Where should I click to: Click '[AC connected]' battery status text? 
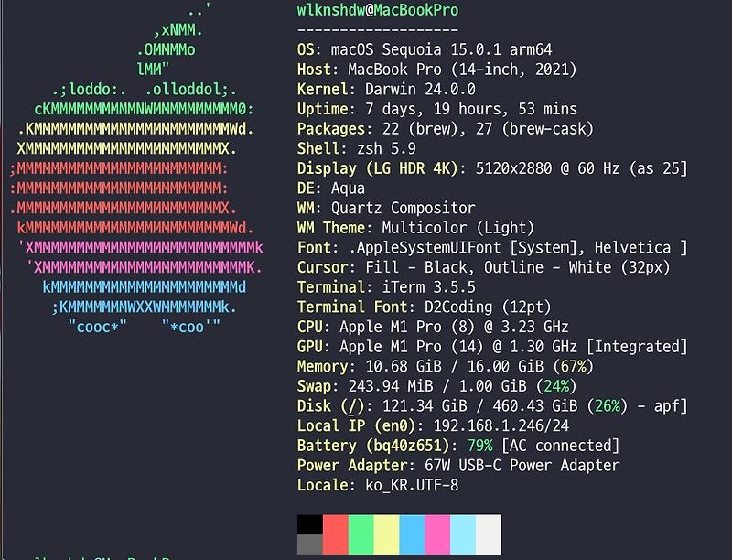[561, 446]
